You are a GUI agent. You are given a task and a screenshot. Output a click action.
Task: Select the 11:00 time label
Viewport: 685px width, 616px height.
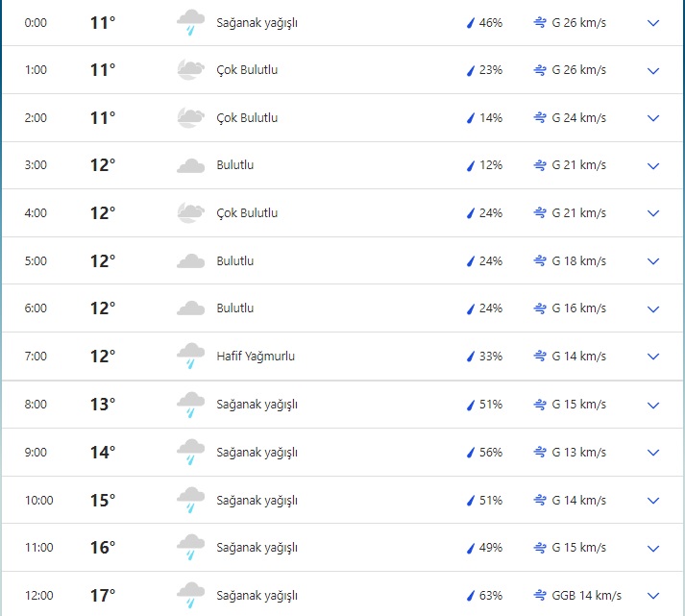[x=39, y=548]
